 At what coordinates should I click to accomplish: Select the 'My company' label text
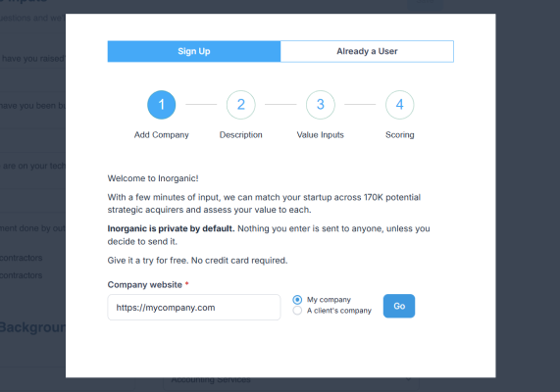pos(329,300)
